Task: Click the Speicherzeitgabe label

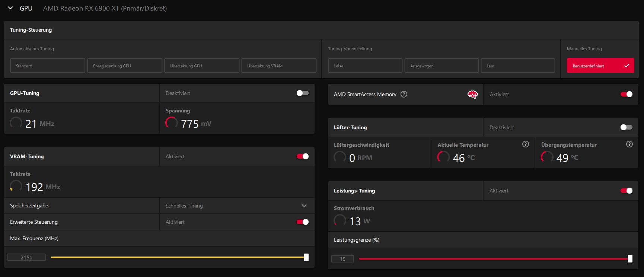Action: [29, 206]
